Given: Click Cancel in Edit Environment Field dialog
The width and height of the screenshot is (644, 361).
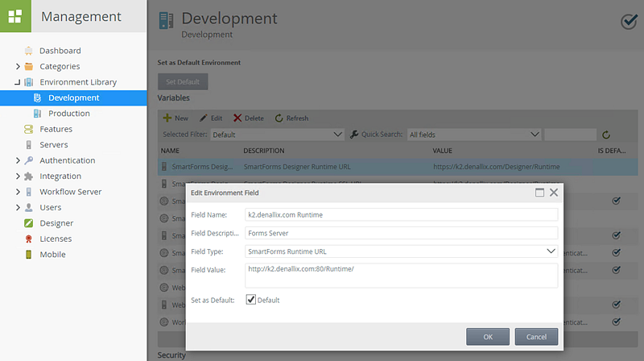Looking at the screenshot, I should [536, 337].
